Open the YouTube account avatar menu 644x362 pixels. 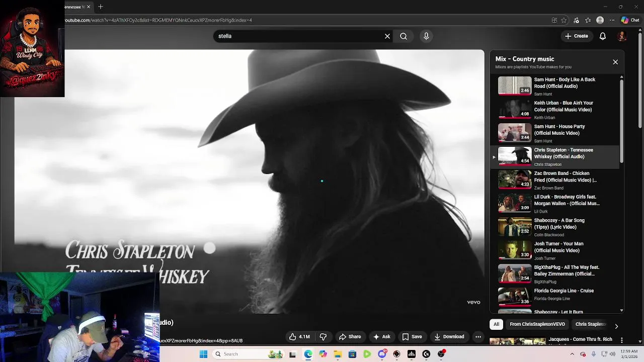[622, 36]
